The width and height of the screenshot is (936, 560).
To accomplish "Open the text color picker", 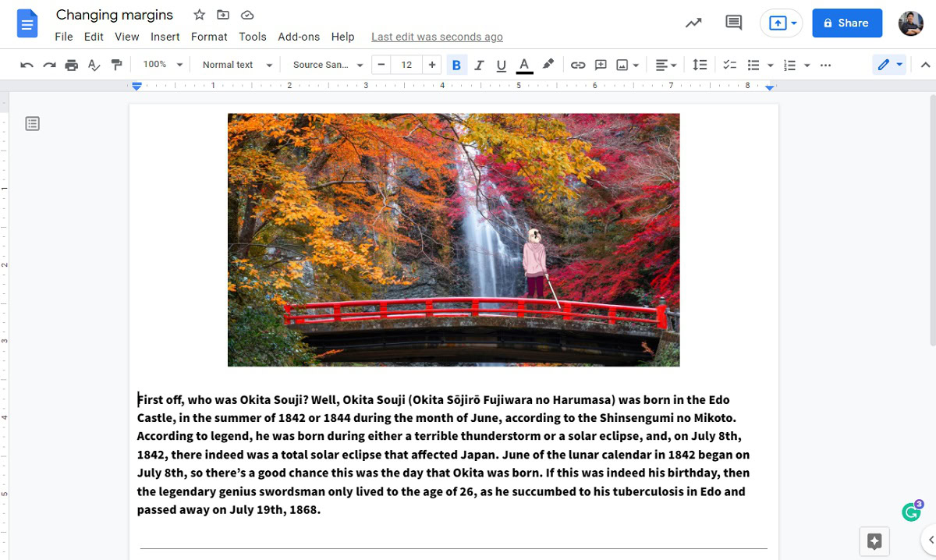I will (524, 65).
